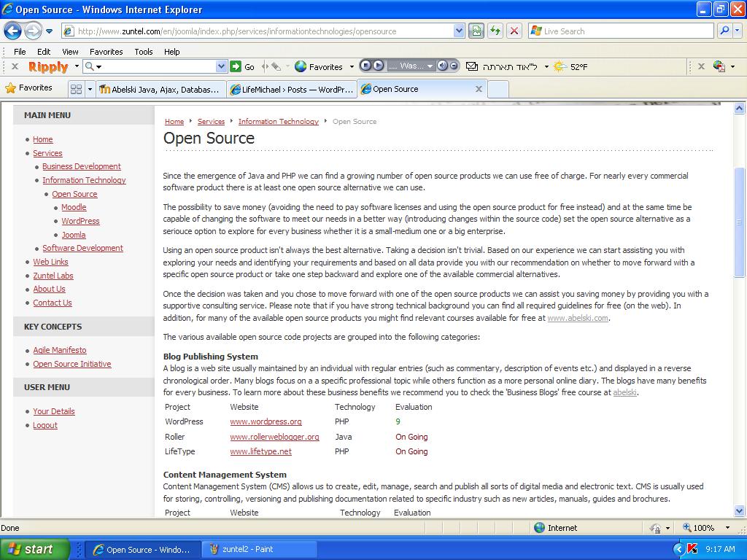Click the Internet zone globe in status bar
Viewport: 747px width, 560px height.
(539, 528)
